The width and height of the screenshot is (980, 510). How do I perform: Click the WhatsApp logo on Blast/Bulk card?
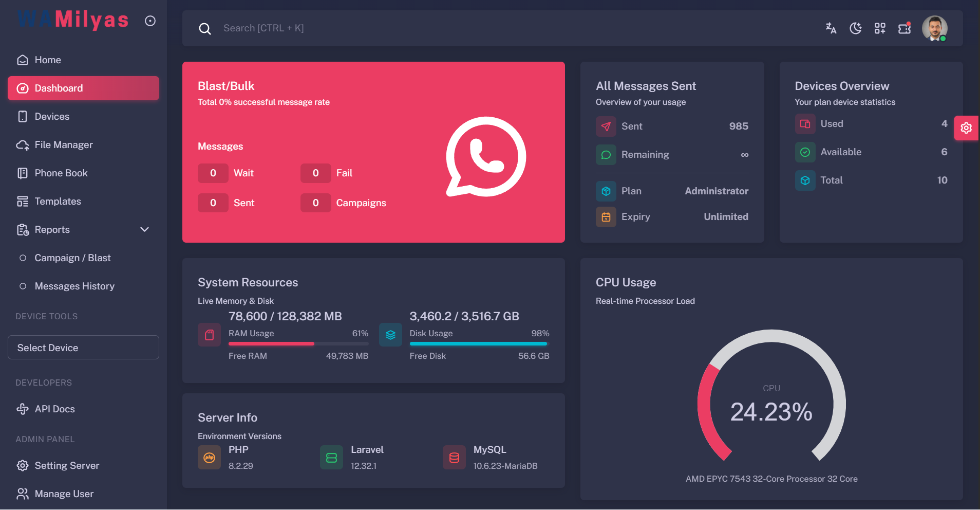pyautogui.click(x=486, y=156)
